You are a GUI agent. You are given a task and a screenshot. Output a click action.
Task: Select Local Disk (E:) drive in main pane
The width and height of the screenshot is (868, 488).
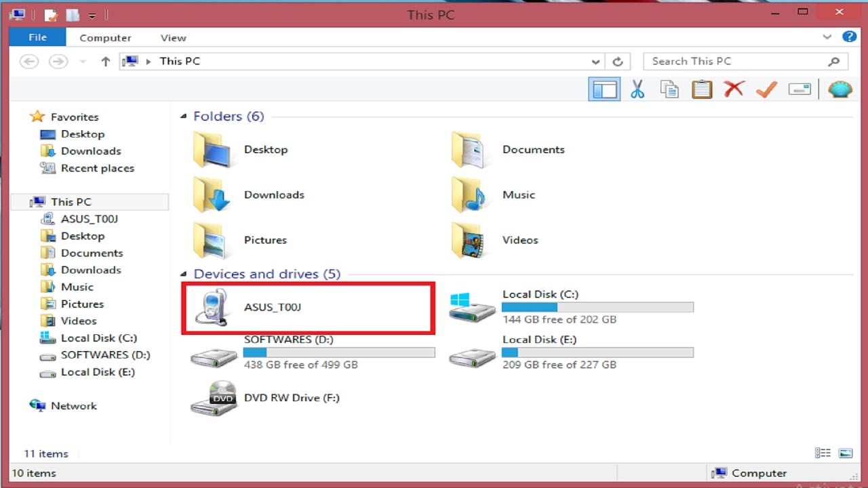[x=572, y=352]
